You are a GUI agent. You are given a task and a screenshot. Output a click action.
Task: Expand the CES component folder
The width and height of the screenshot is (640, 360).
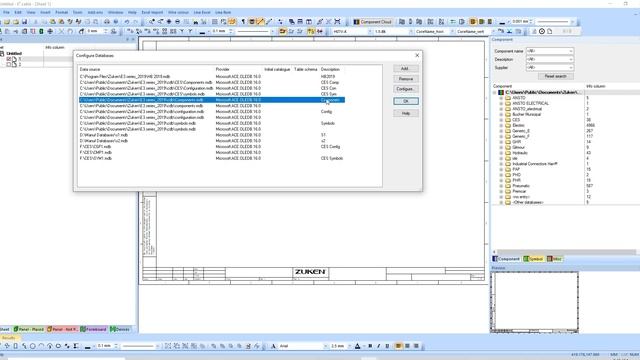(501, 120)
